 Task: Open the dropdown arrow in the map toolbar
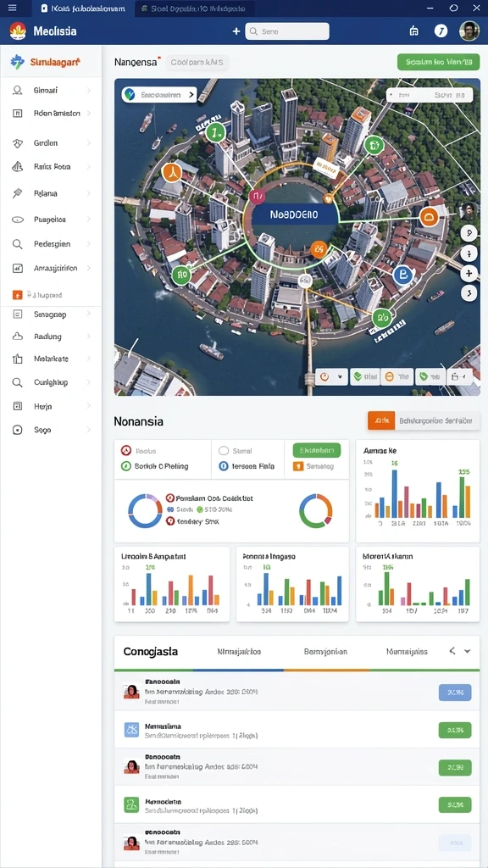340,376
